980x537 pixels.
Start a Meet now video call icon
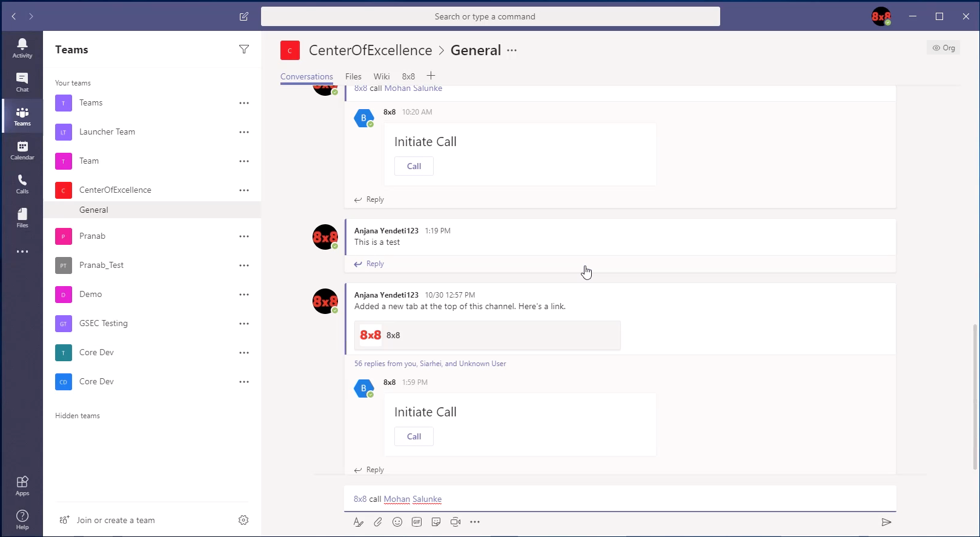click(455, 522)
